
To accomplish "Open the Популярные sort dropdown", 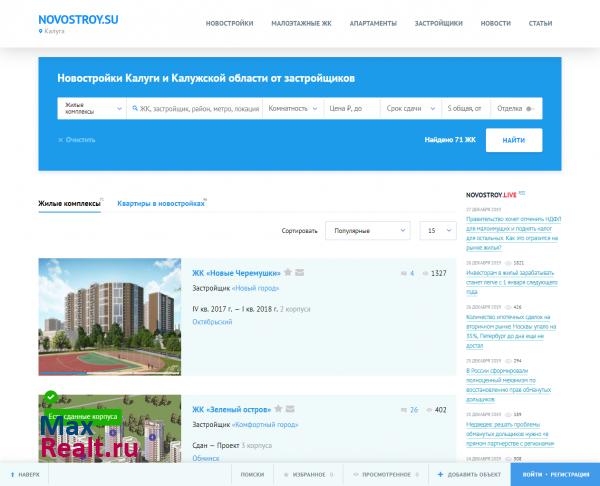I will pyautogui.click(x=368, y=230).
